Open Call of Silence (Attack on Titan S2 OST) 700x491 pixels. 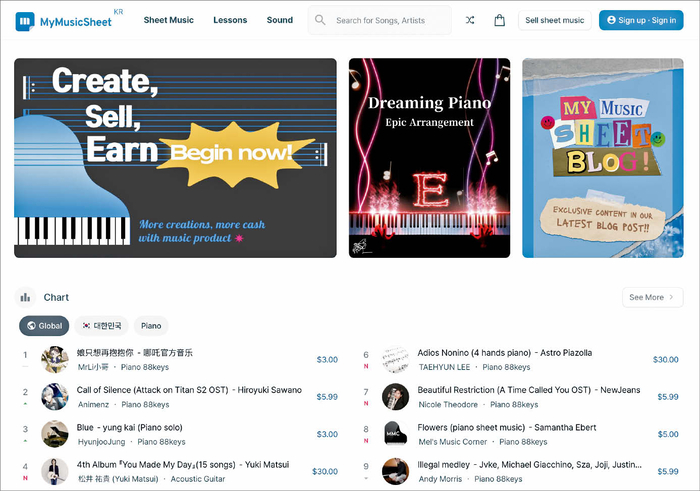[x=189, y=390]
